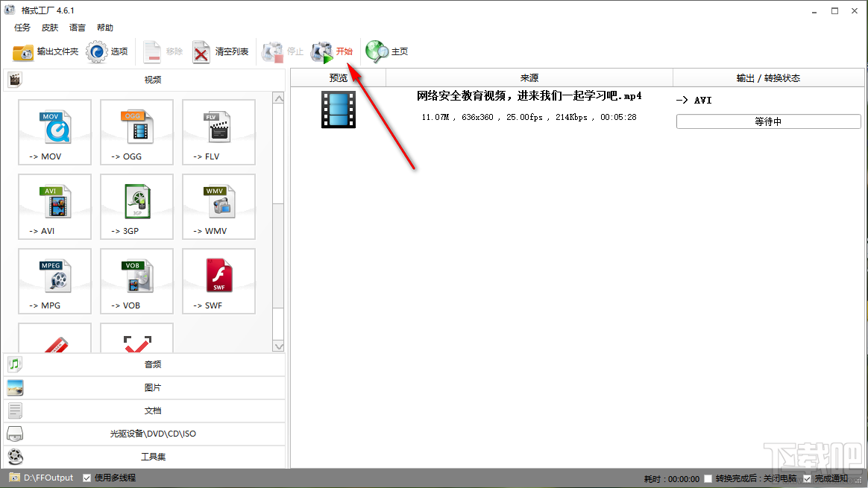Image resolution: width=868 pixels, height=488 pixels.
Task: Click the D:\FFOutput folder icon
Action: coord(14,478)
